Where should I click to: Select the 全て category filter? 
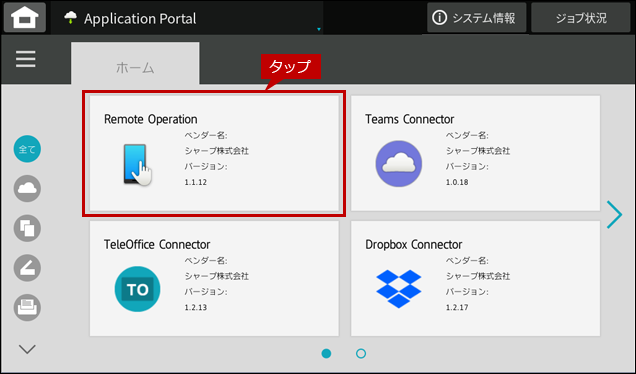point(27,149)
